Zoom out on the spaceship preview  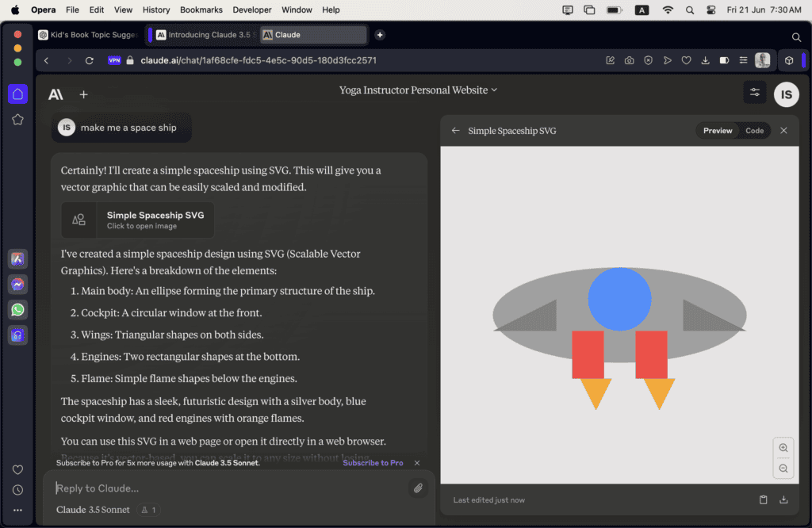click(x=783, y=469)
